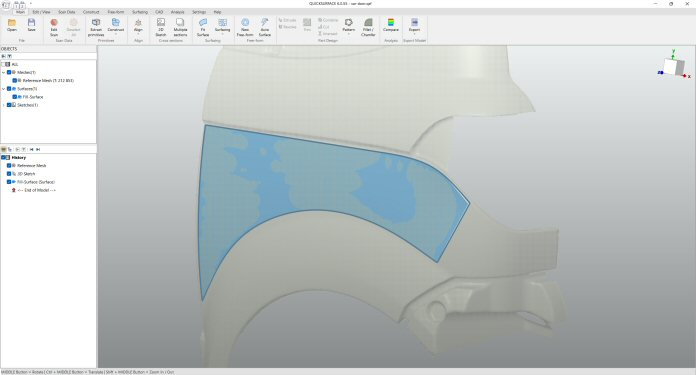Open a file with the Open icon
The image size is (696, 375).
(x=12, y=25)
